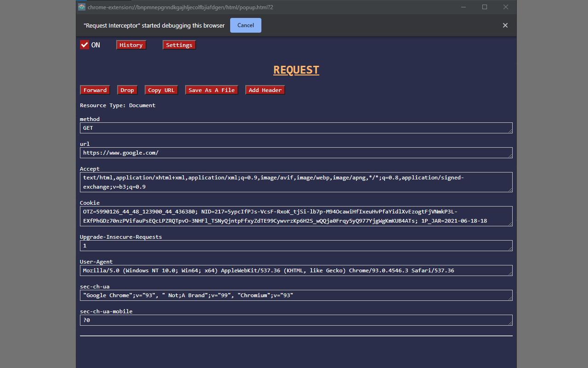
Task: Click the Add Header button
Action: tap(265, 90)
